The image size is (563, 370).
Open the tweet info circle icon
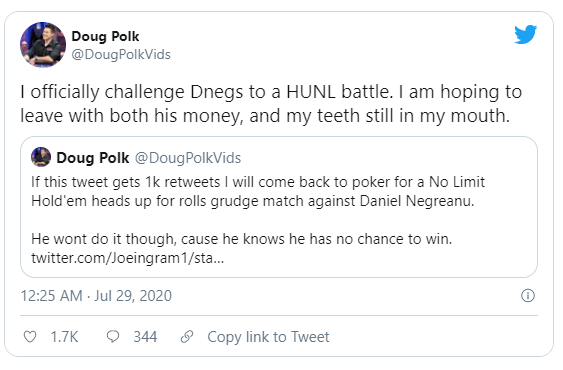click(x=527, y=296)
